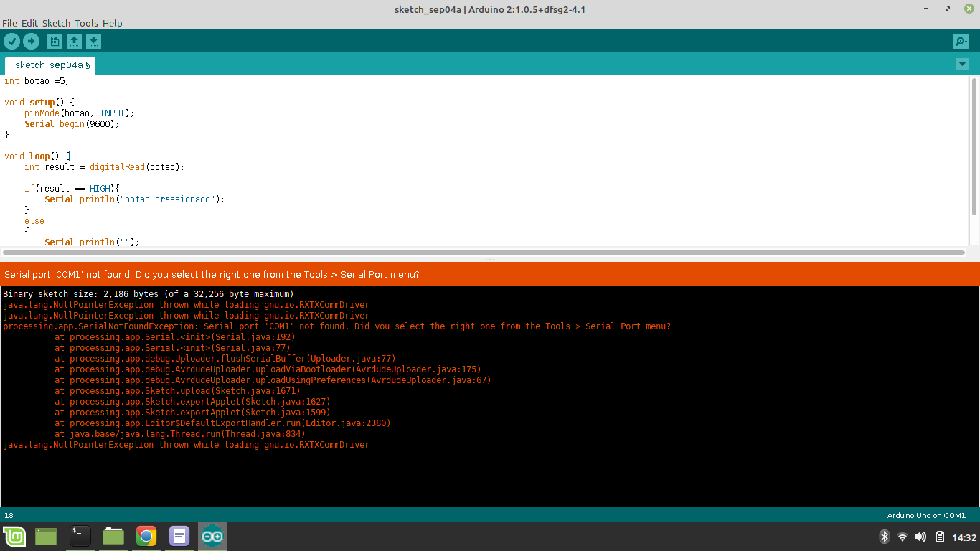Click the orange serial port error message

(x=212, y=275)
